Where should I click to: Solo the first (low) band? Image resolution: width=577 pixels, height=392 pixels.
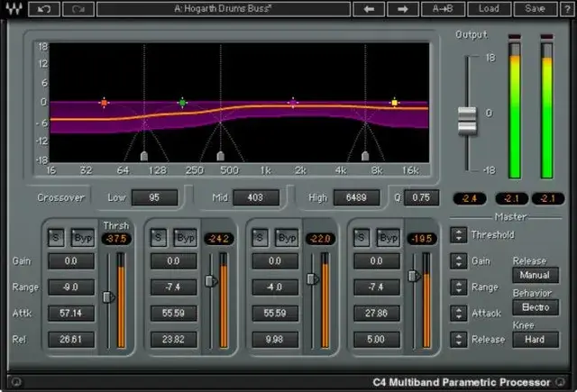click(x=56, y=237)
